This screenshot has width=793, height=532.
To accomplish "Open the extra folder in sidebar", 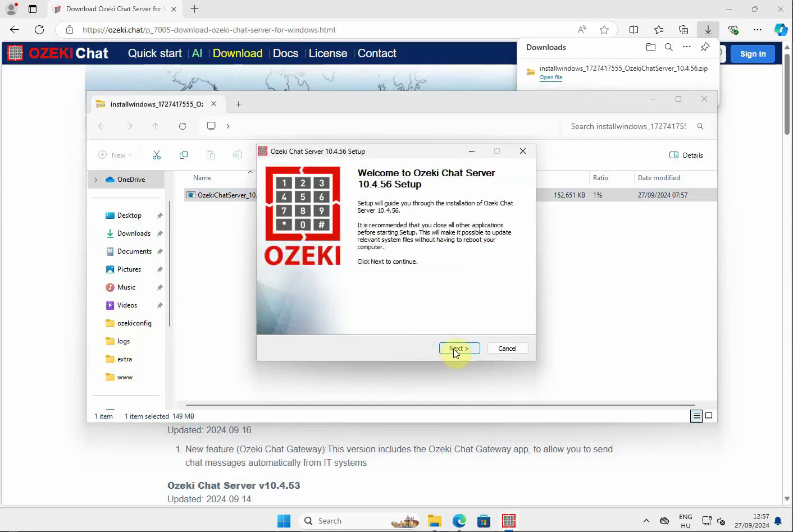I will (125, 359).
